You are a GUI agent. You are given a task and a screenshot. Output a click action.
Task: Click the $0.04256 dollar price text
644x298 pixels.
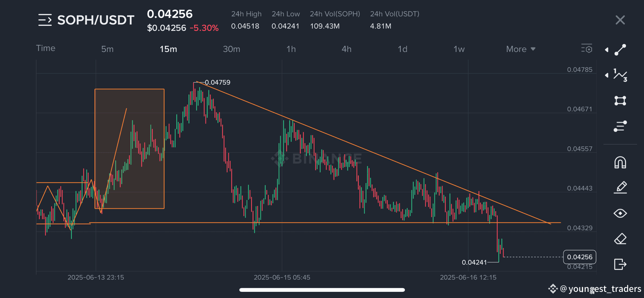pyautogui.click(x=166, y=28)
